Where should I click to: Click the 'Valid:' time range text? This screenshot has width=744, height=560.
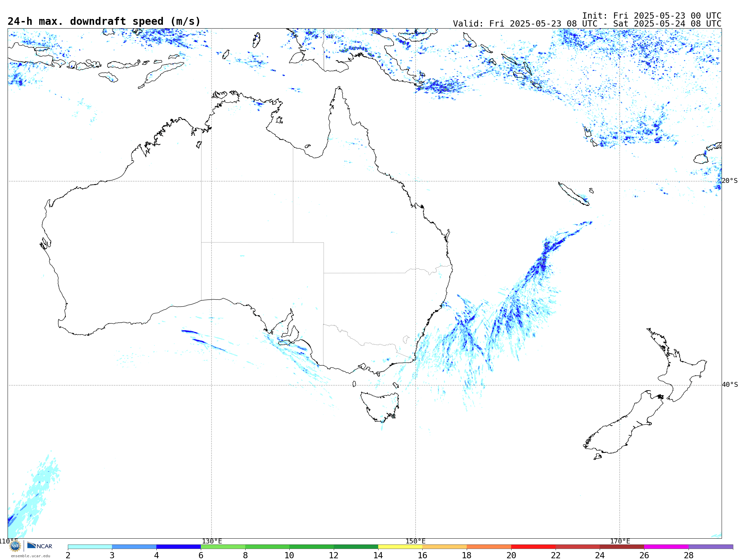click(x=587, y=24)
